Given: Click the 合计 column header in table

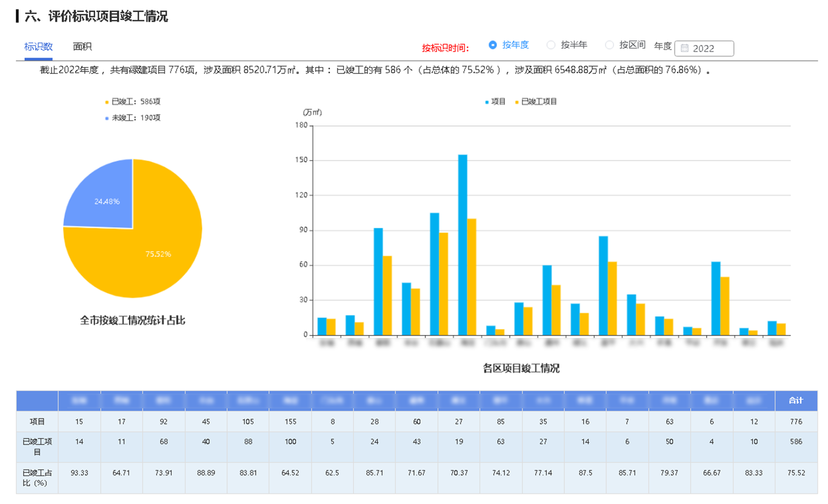Looking at the screenshot, I should click(795, 400).
